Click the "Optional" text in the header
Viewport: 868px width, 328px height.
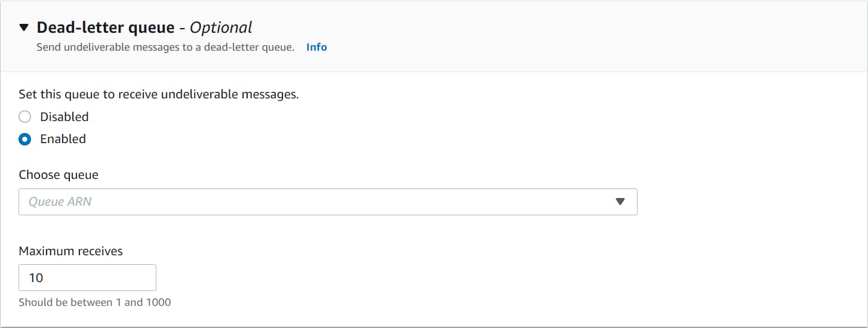point(221,27)
